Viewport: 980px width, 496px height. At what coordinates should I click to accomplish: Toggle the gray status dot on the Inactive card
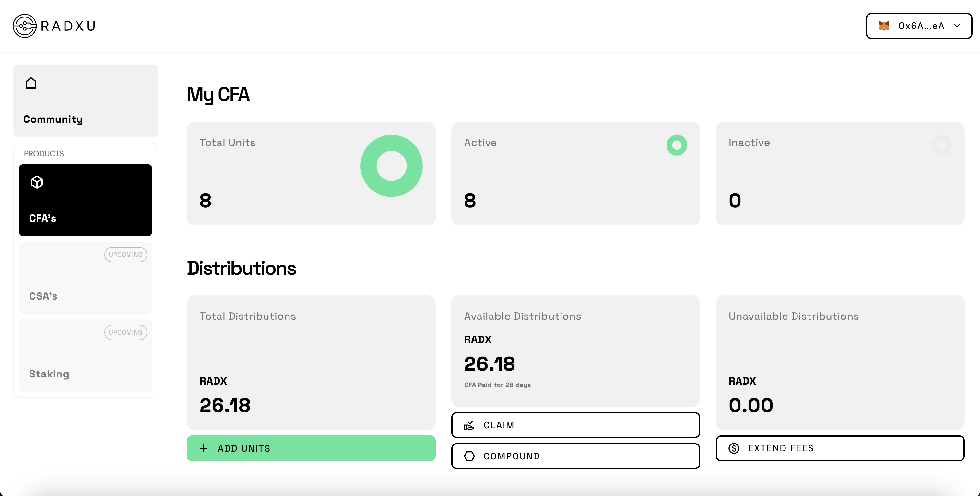[x=941, y=145]
